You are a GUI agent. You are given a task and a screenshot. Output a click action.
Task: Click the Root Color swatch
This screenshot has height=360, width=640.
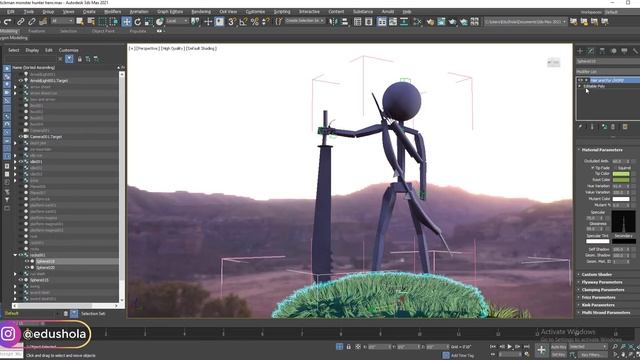[x=621, y=180]
